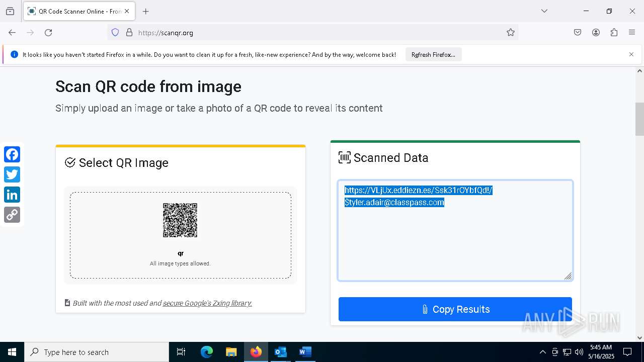The height and width of the screenshot is (362, 644).
Task: Click the textarea resize handle corner
Action: [x=568, y=276]
